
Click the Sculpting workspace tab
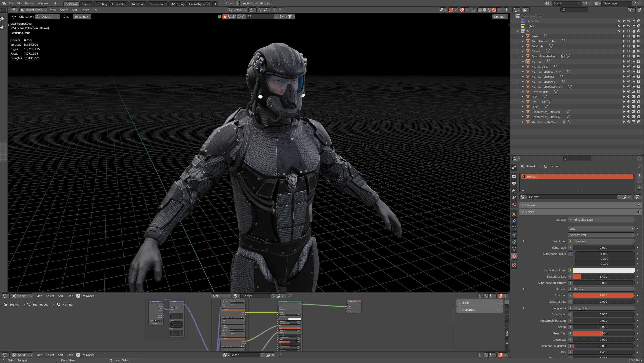[x=101, y=4]
